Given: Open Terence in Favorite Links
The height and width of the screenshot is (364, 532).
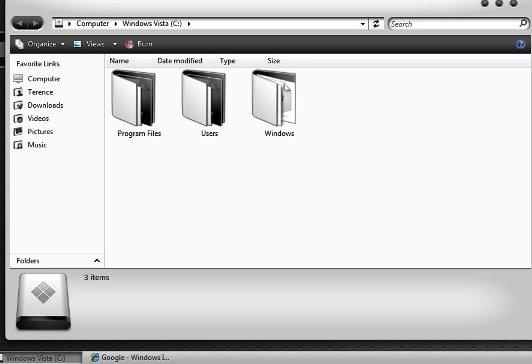Looking at the screenshot, I should pyautogui.click(x=40, y=92).
